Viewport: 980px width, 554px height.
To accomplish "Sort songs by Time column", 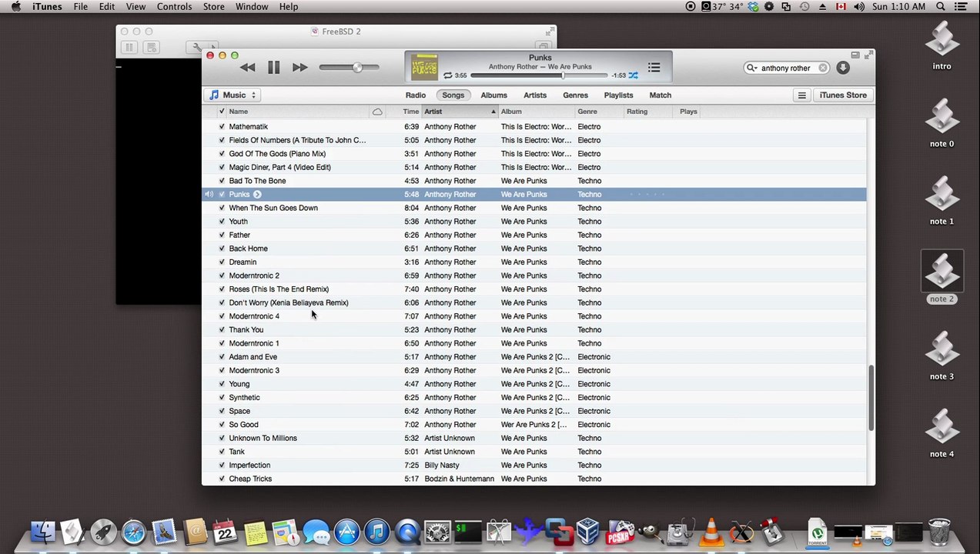I will coord(403,112).
